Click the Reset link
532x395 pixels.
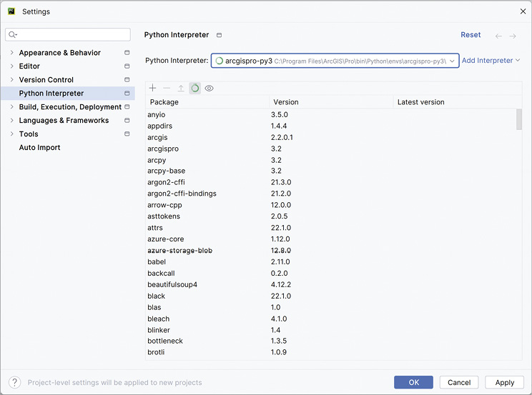471,34
